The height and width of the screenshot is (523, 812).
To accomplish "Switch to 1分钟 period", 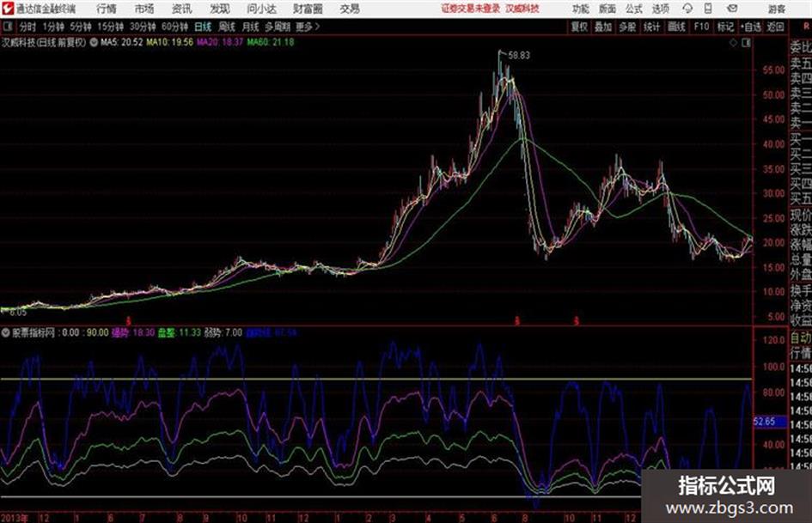I will [x=52, y=27].
